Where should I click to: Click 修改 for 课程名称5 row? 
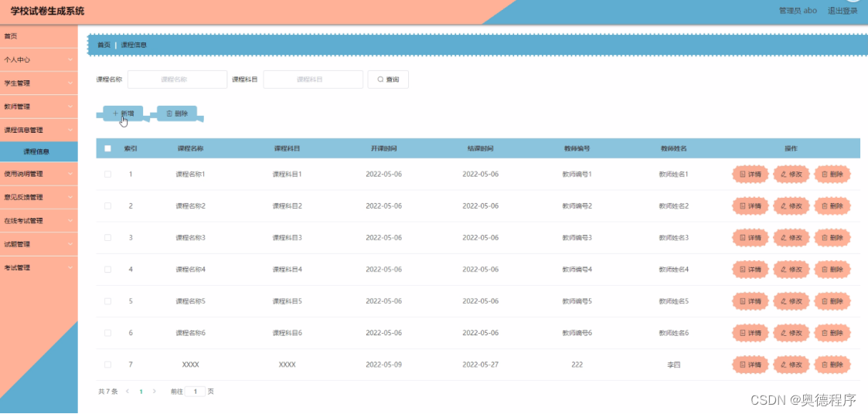click(791, 301)
